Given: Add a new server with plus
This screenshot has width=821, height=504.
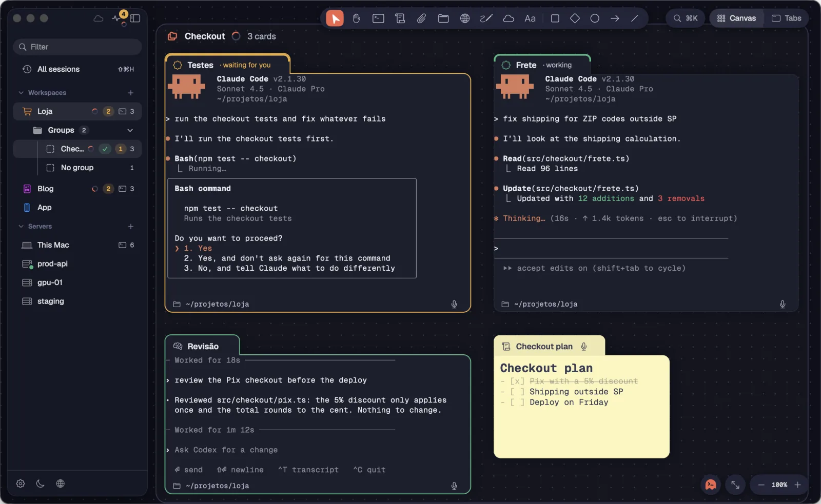Looking at the screenshot, I should 131,226.
